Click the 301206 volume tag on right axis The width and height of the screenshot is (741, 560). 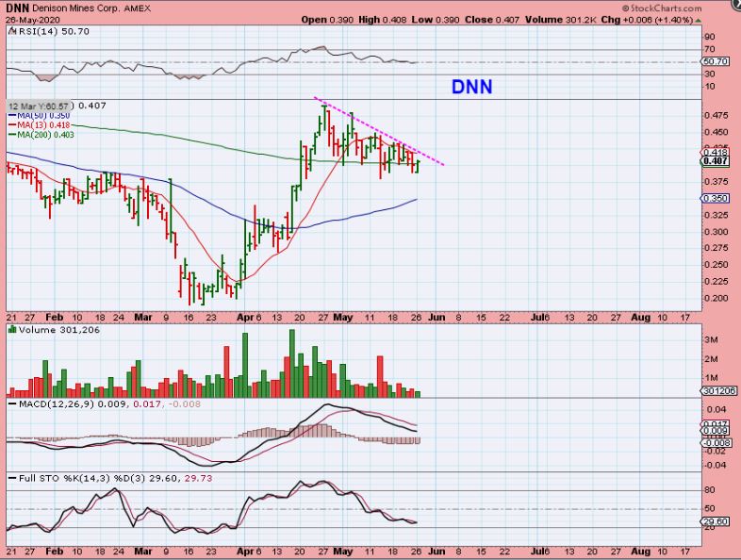point(717,391)
